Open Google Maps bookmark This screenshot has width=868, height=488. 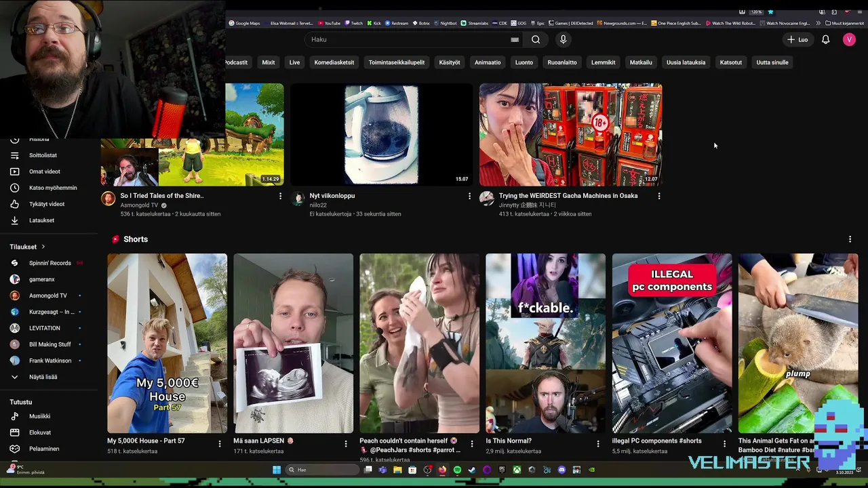244,23
